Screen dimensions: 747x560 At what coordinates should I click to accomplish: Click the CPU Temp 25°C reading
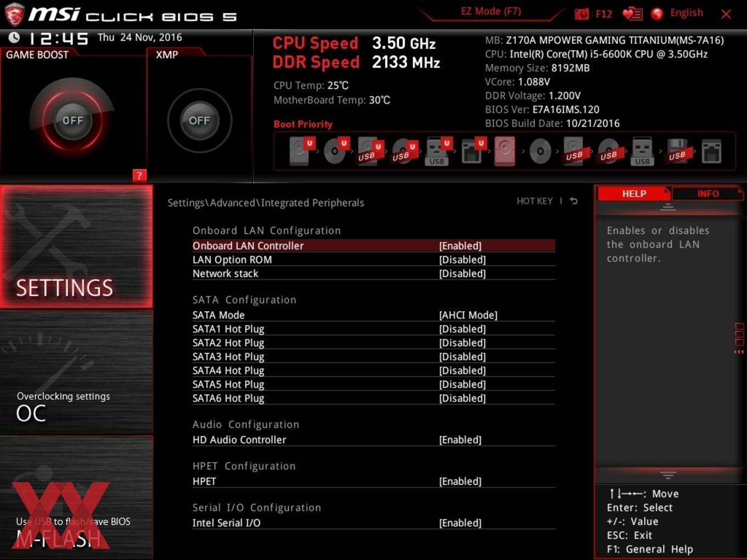click(x=311, y=86)
